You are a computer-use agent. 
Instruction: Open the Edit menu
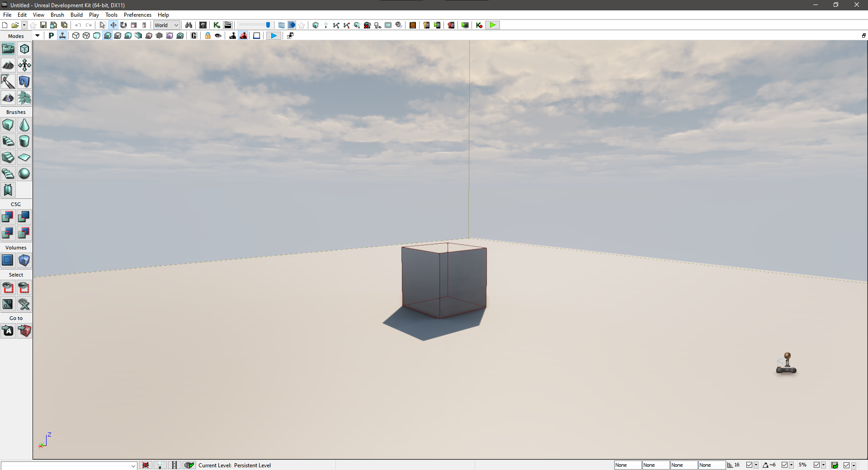[x=22, y=15]
